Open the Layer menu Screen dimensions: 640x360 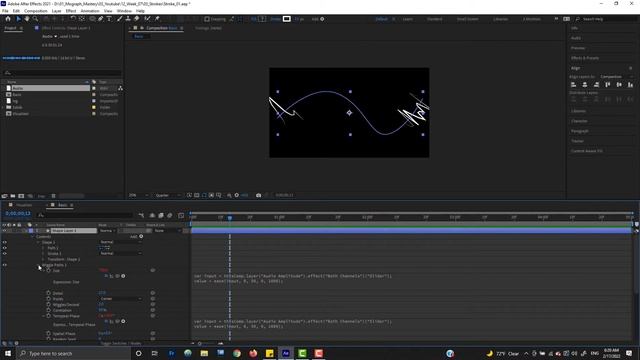(x=56, y=11)
